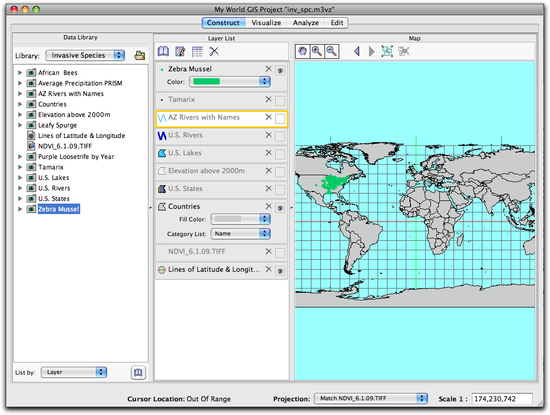
Task: Select the zoom out magnifier tool
Action: 331,52
